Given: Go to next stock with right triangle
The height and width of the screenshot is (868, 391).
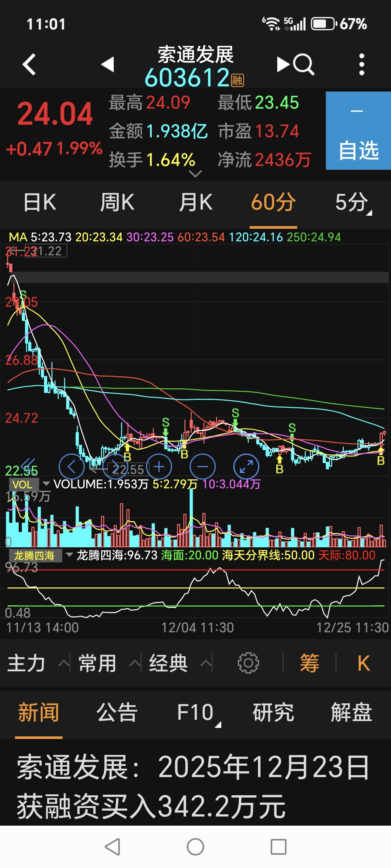Looking at the screenshot, I should (x=283, y=64).
